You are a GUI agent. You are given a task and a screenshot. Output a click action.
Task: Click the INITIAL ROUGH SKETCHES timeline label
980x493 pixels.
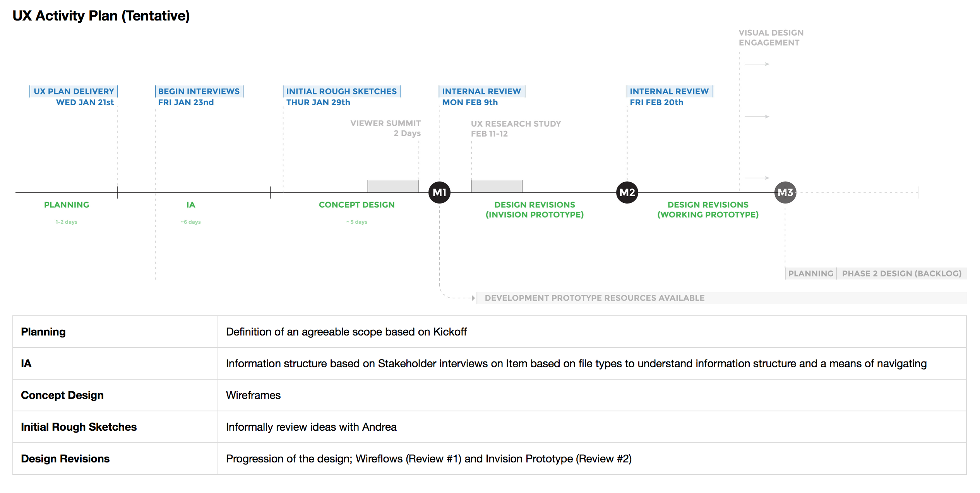click(x=341, y=92)
